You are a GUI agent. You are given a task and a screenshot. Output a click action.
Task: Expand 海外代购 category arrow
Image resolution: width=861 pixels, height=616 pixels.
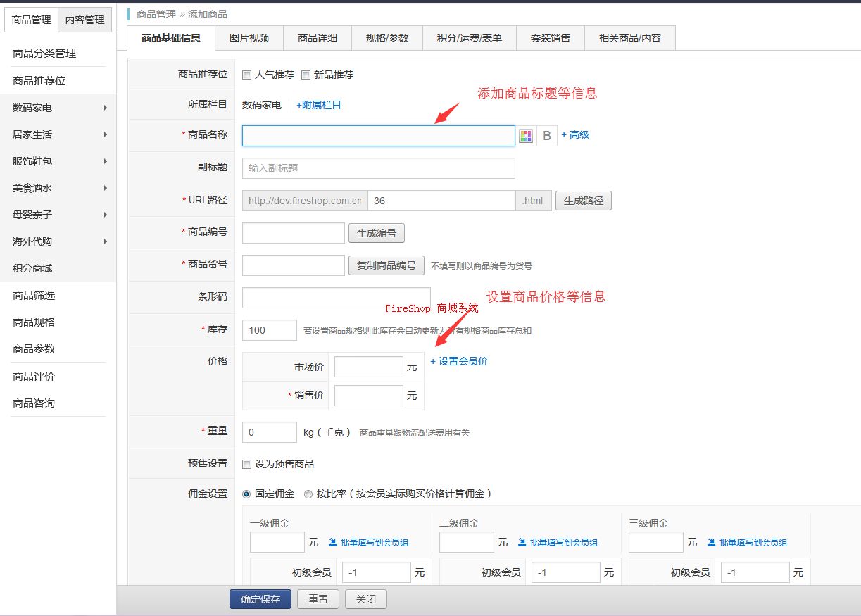tap(105, 241)
